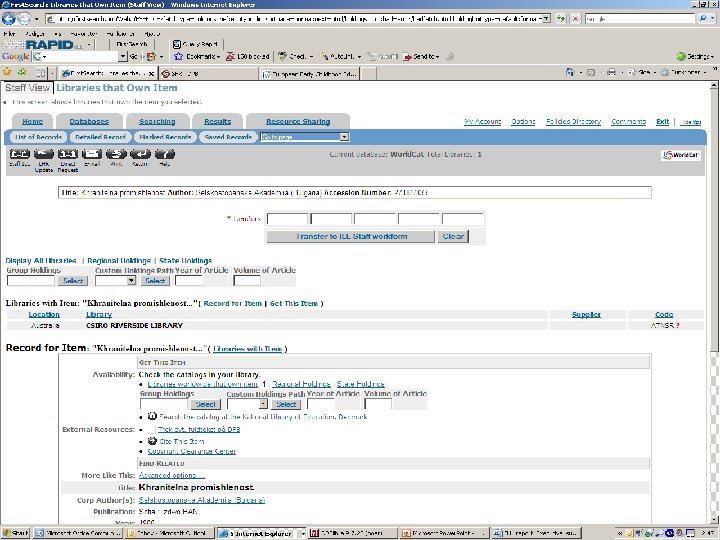This screenshot has width=720, height=540.
Task: Click Transfer to ILL Staff workform button
Action: (351, 236)
